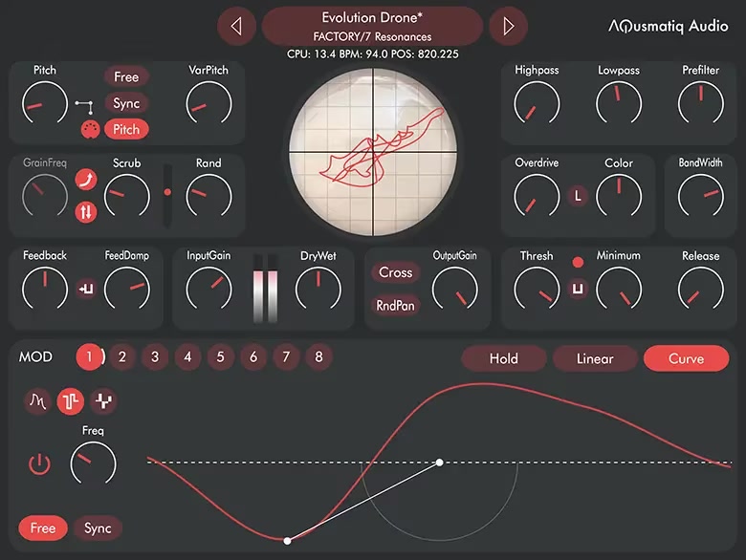The width and height of the screenshot is (746, 560).
Task: Open the Evolution Drone preset name menu
Action: tap(372, 26)
